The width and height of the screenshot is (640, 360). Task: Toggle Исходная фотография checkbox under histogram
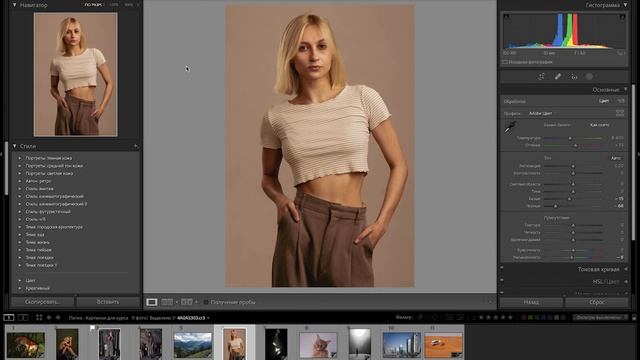(505, 62)
